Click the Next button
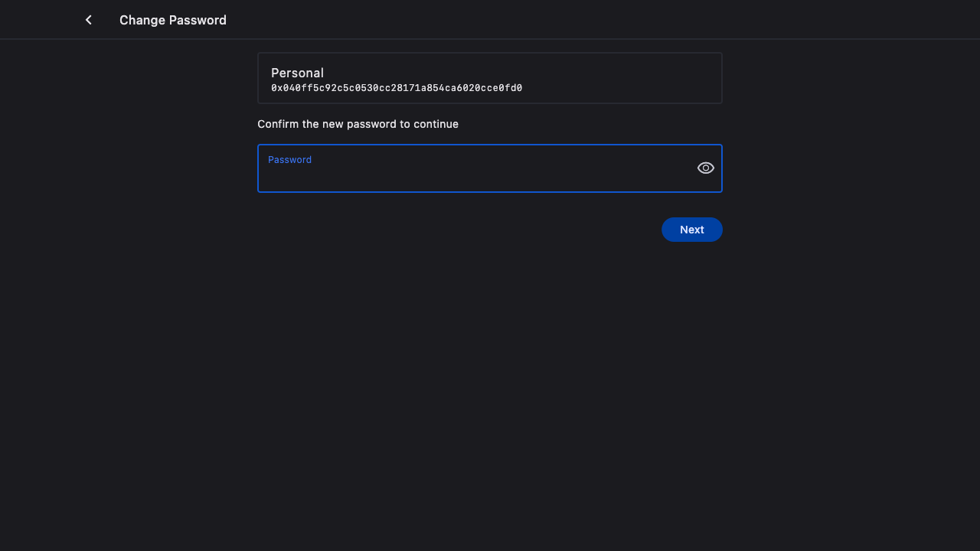Image resolution: width=980 pixels, height=551 pixels. [691, 230]
